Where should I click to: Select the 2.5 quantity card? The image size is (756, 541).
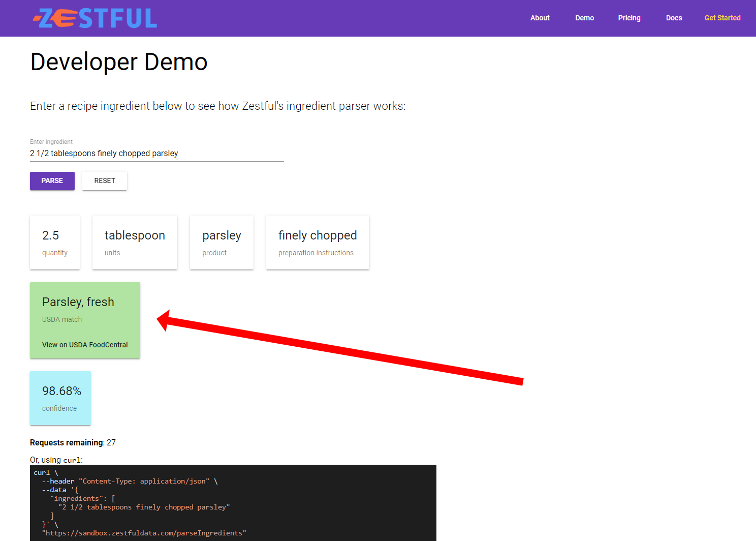pos(55,243)
